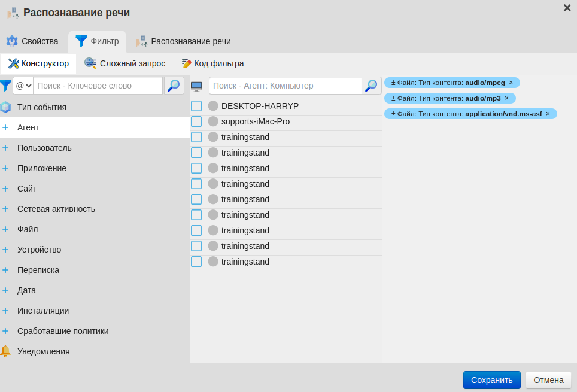The image size is (577, 392).
Task: Open the Уведомления bell item
Action: tap(43, 351)
